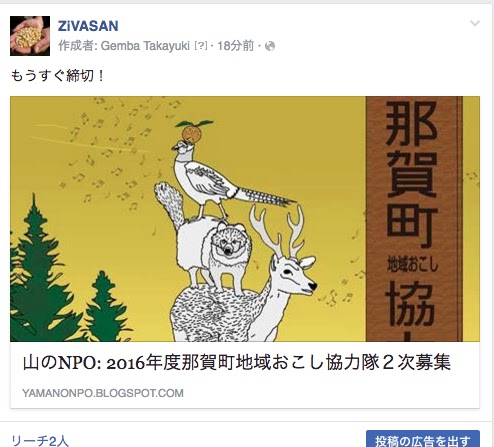This screenshot has width=494, height=447.
Task: Open the YAMANONPO.BLOGSPOT.COM domain link
Action: pos(103,393)
